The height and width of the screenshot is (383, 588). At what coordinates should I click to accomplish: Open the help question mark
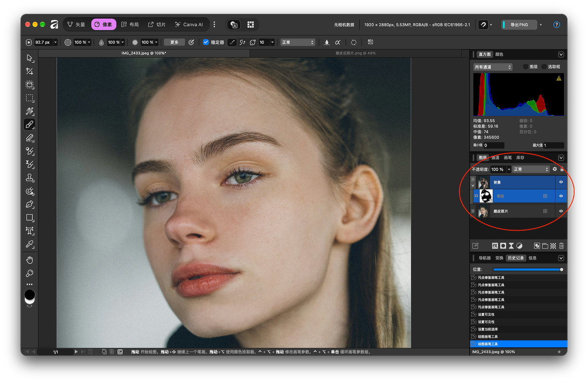tap(556, 25)
